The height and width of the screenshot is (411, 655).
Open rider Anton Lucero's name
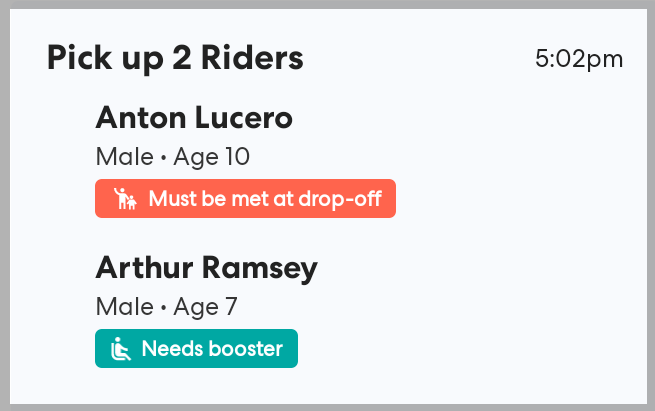194,118
